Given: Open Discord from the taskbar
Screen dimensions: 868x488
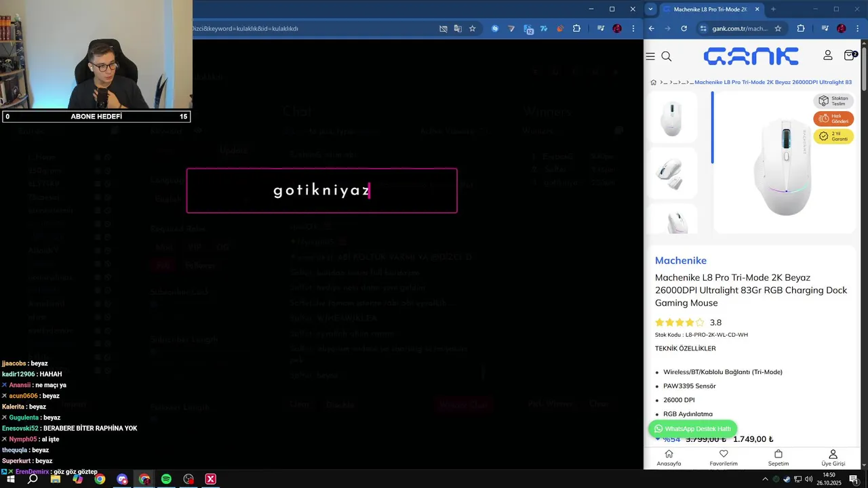Looking at the screenshot, I should coord(122,479).
